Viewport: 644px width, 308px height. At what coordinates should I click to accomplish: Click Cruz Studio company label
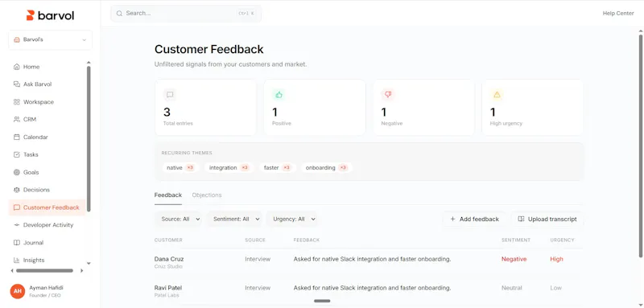pyautogui.click(x=168, y=266)
